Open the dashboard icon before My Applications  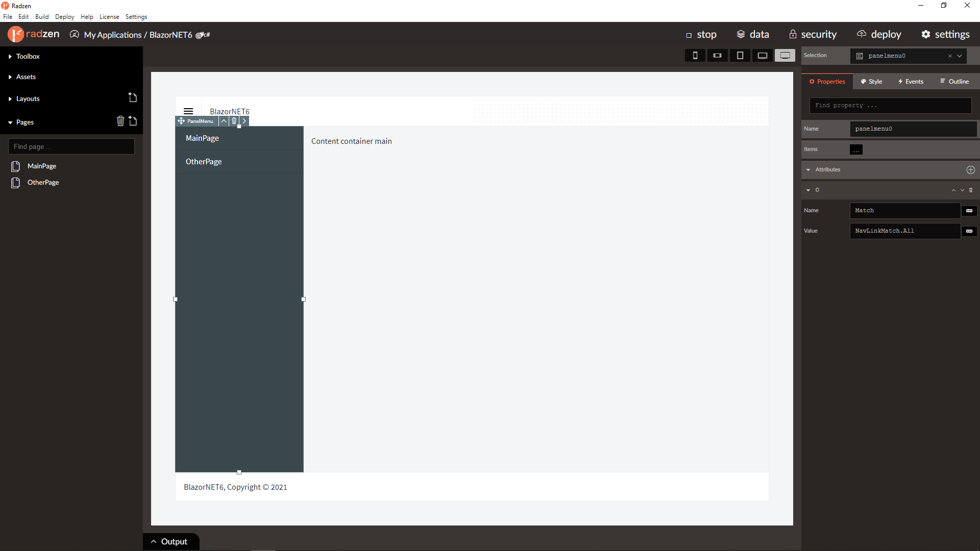click(75, 34)
